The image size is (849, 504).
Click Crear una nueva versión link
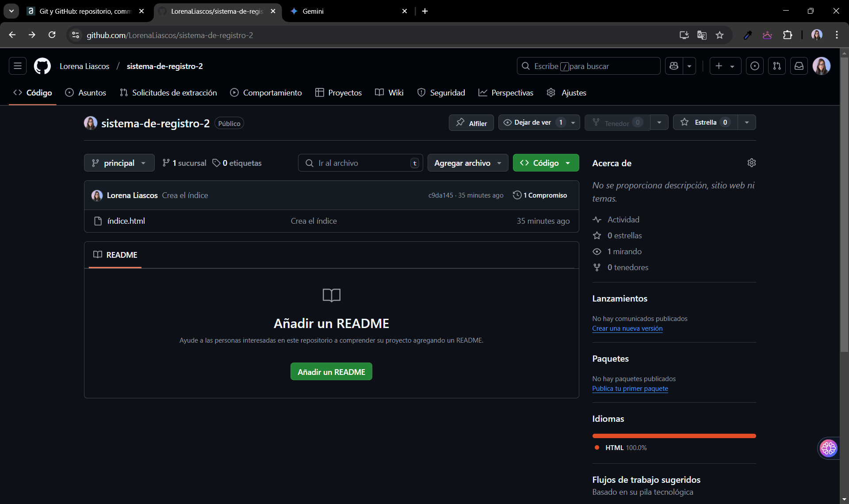627,328
